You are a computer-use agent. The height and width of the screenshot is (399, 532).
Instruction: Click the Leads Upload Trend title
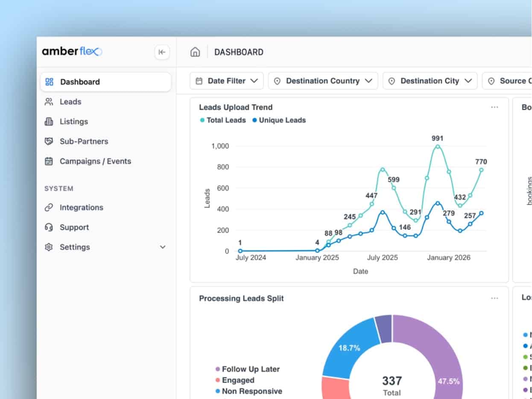pos(236,107)
